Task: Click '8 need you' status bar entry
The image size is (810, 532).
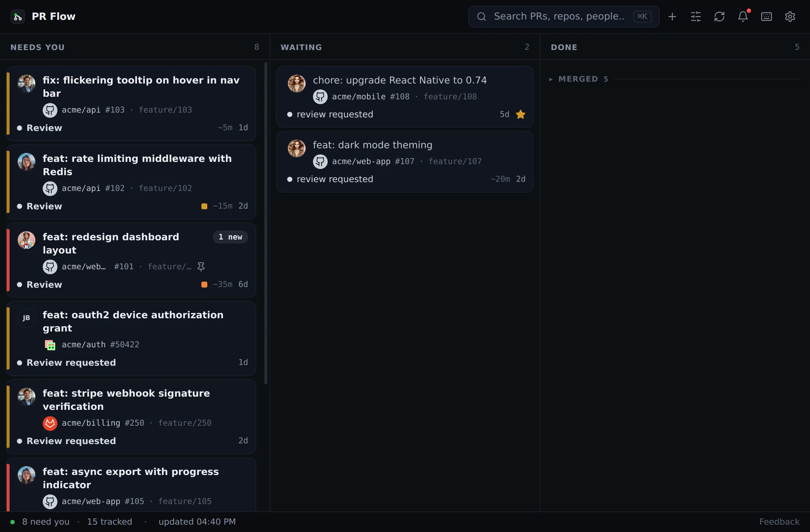Action: pyautogui.click(x=46, y=522)
